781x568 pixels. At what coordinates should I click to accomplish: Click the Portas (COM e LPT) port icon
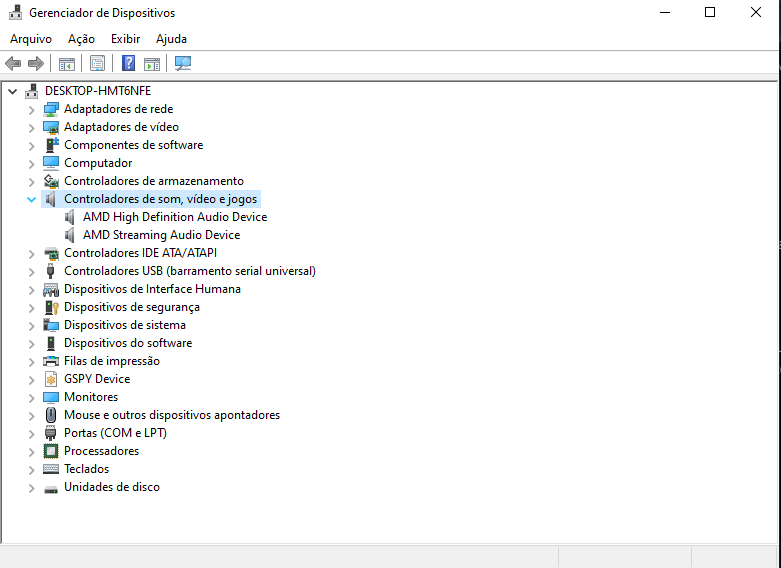tap(51, 433)
